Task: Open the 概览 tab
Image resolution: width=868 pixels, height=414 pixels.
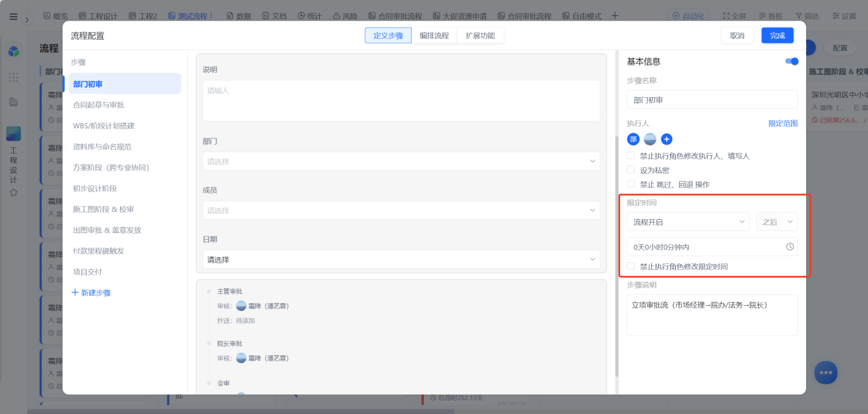Action: tap(55, 15)
